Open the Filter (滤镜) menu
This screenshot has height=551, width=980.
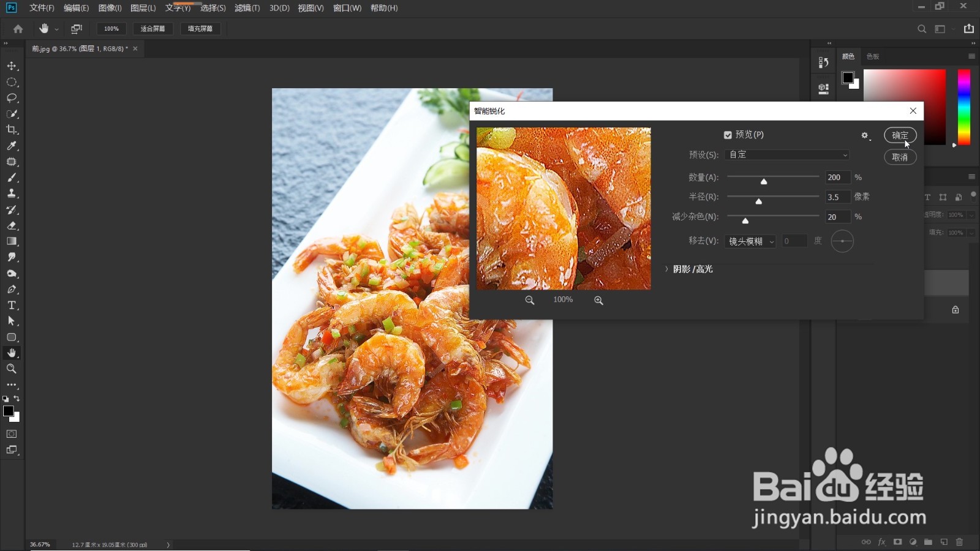[247, 8]
